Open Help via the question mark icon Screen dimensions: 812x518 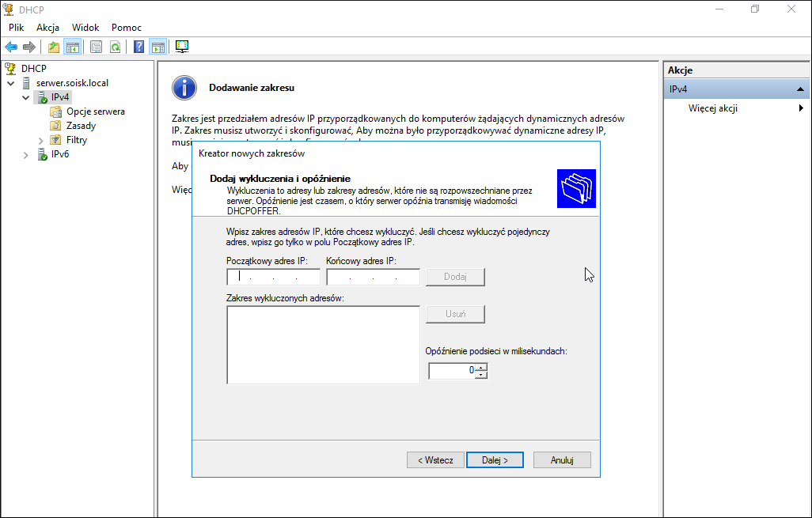138,47
